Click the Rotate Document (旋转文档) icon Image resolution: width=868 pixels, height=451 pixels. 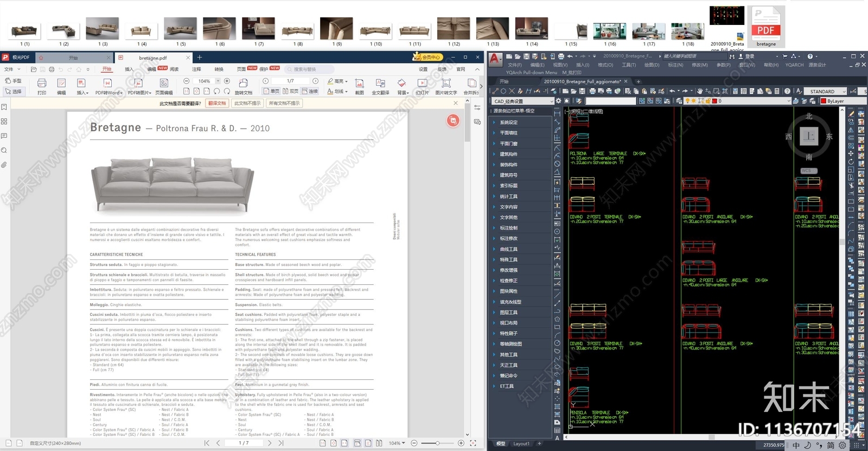(244, 86)
